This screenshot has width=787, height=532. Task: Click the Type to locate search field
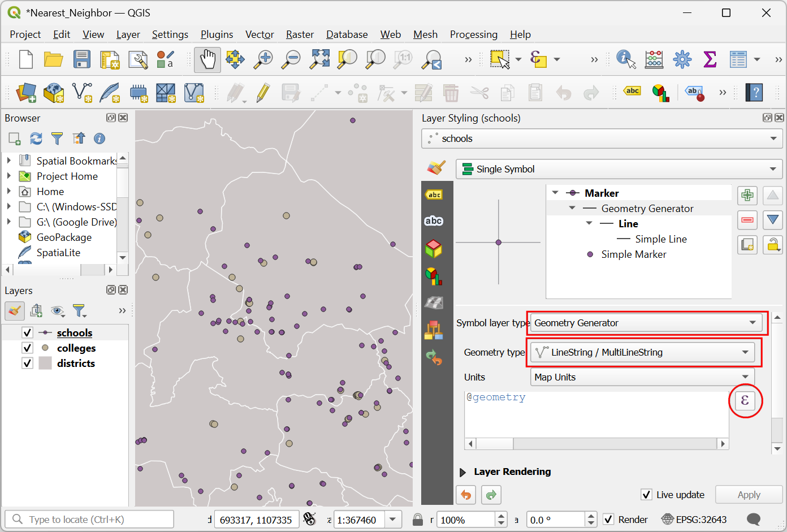89,520
